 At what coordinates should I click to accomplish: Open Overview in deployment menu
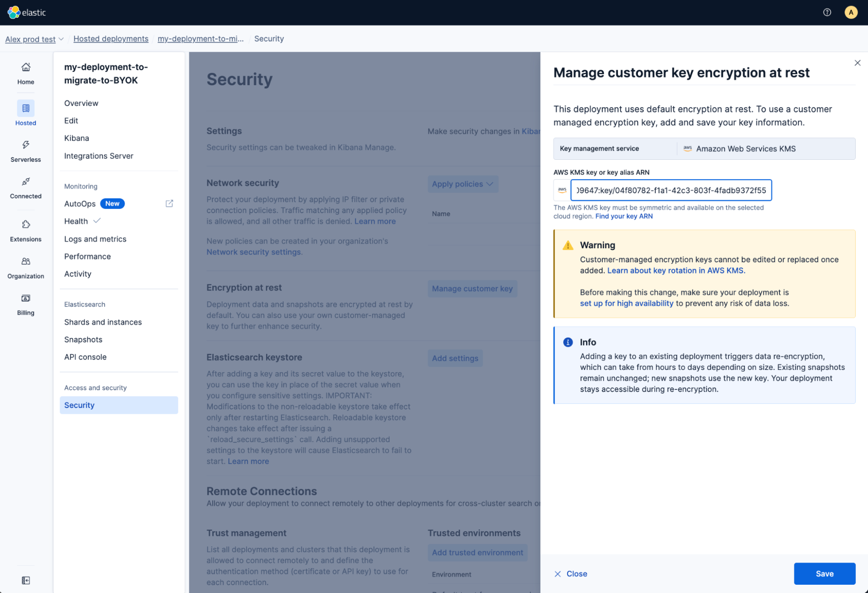tap(81, 103)
